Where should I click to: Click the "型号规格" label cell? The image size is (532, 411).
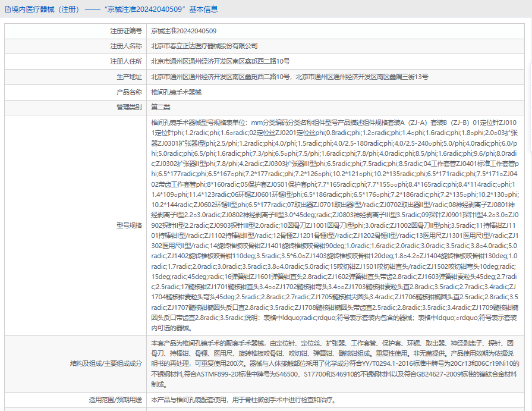[x=75, y=225]
